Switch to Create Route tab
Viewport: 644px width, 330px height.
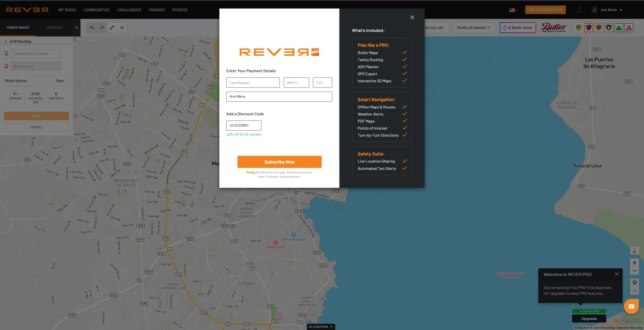click(18, 27)
